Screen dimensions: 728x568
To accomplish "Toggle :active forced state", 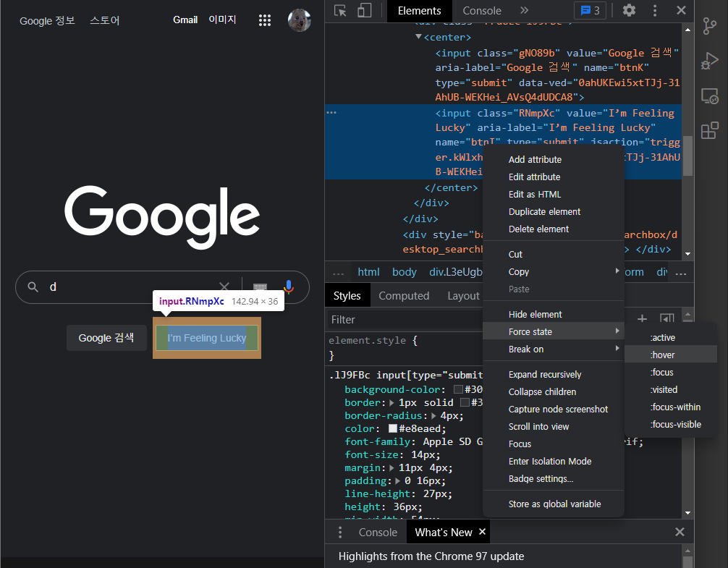I will (x=671, y=337).
